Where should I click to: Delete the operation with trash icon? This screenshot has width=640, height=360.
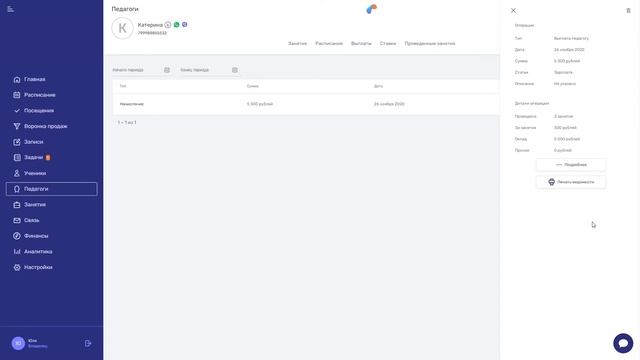point(628,11)
